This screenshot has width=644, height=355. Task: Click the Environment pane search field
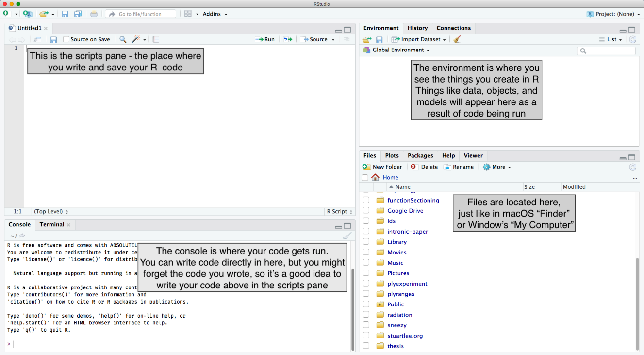coord(606,51)
